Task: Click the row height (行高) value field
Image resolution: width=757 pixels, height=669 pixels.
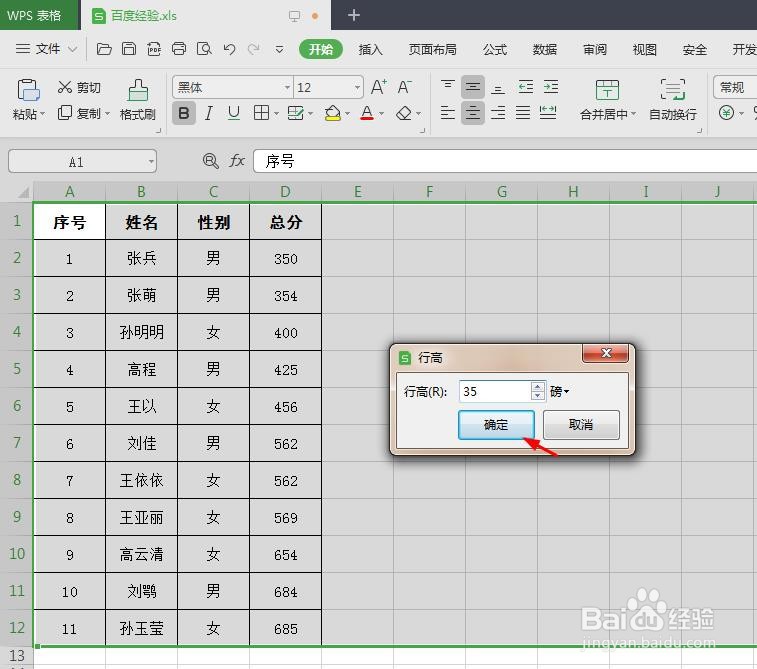Action: click(x=495, y=391)
